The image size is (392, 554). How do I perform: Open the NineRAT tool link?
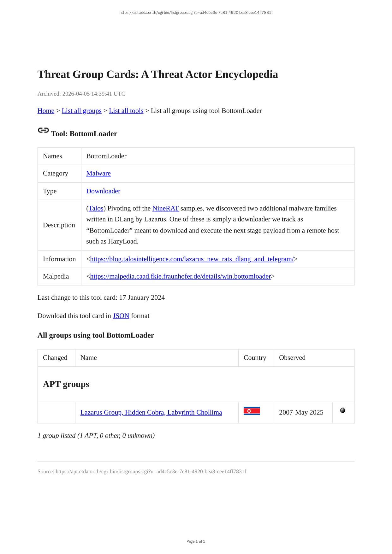pyautogui.click(x=165, y=208)
